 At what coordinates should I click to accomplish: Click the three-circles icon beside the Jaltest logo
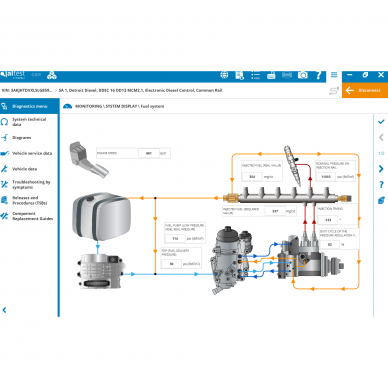[x=52, y=75]
